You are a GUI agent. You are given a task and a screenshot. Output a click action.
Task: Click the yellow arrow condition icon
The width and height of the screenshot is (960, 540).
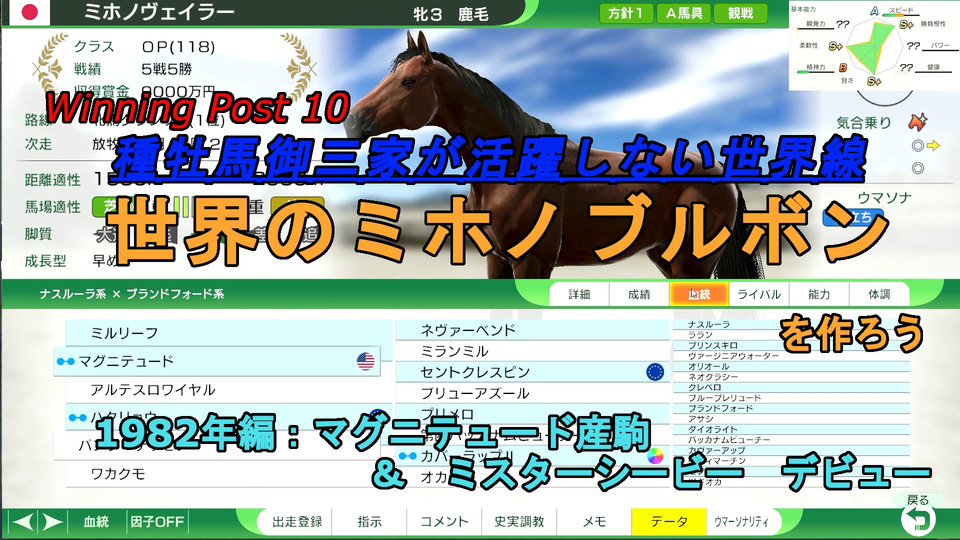click(933, 145)
